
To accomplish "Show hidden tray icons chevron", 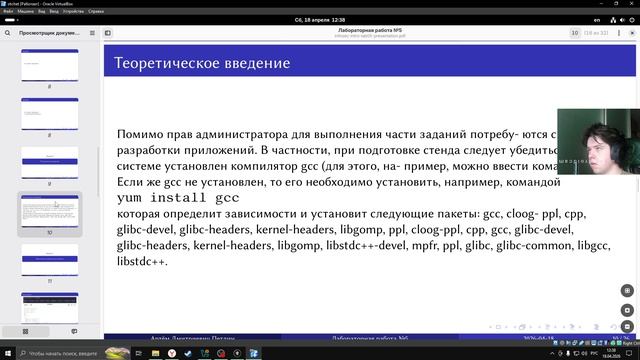I will [x=552, y=353].
